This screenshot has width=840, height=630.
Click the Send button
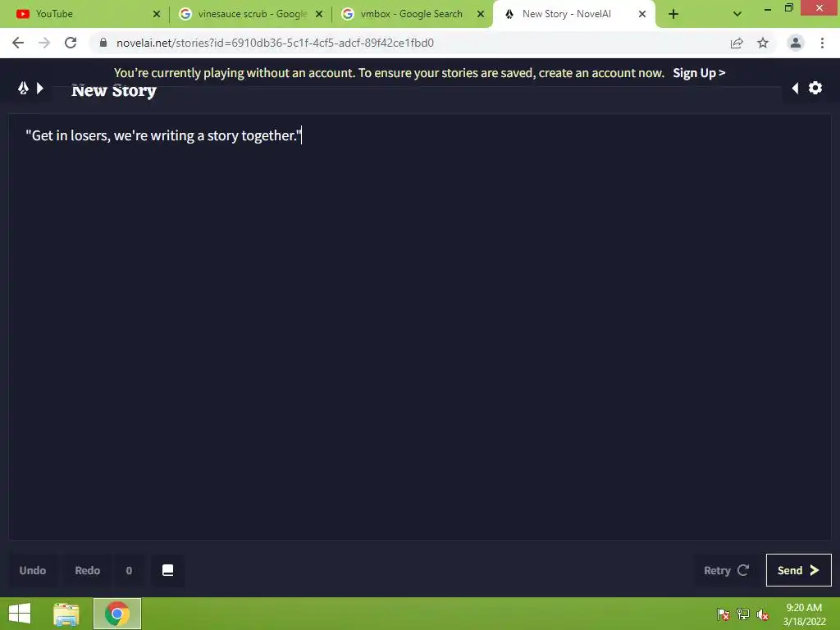click(798, 571)
